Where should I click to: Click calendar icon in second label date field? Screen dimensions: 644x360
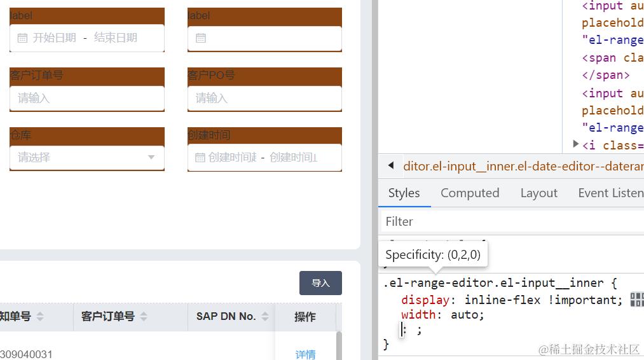point(201,38)
